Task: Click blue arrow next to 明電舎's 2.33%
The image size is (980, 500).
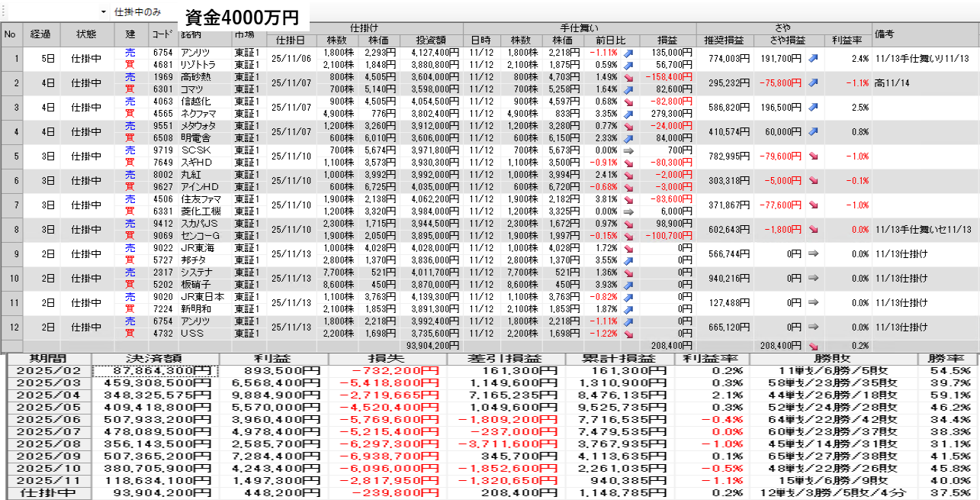Action: [x=629, y=137]
